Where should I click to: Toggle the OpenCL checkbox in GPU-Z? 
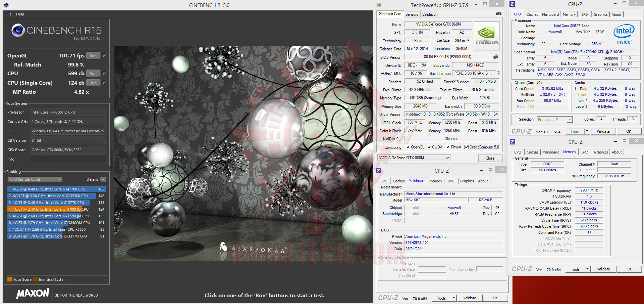408,147
